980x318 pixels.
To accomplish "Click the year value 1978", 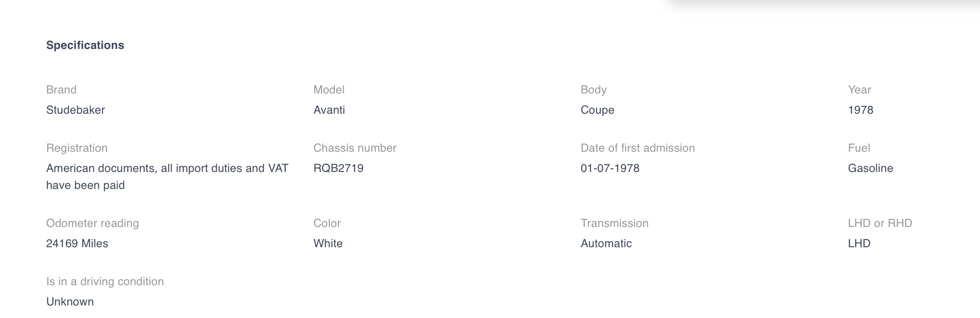I will pyautogui.click(x=861, y=110).
